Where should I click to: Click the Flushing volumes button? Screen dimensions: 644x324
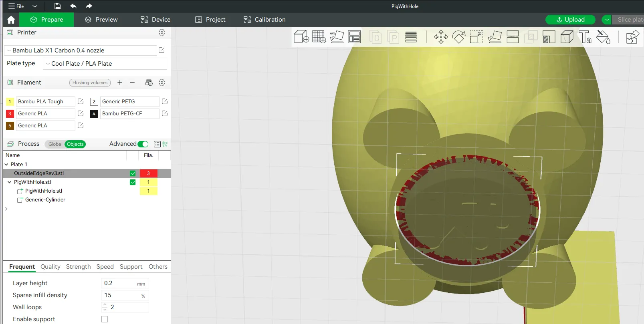coord(90,83)
